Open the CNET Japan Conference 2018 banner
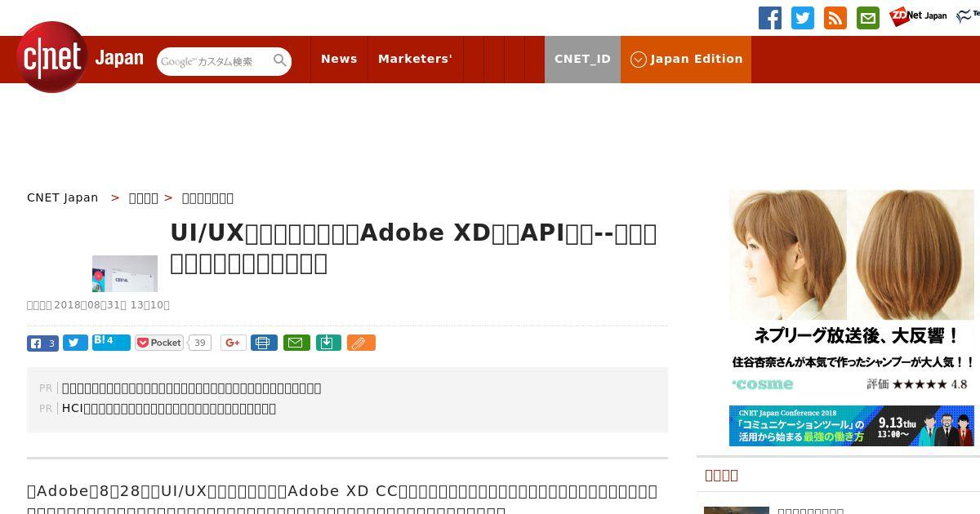980x514 pixels. pyautogui.click(x=852, y=426)
